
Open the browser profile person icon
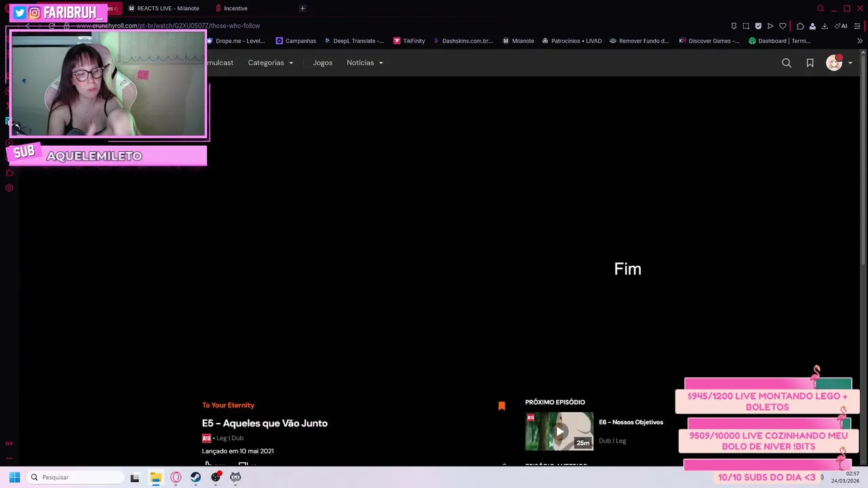click(812, 26)
